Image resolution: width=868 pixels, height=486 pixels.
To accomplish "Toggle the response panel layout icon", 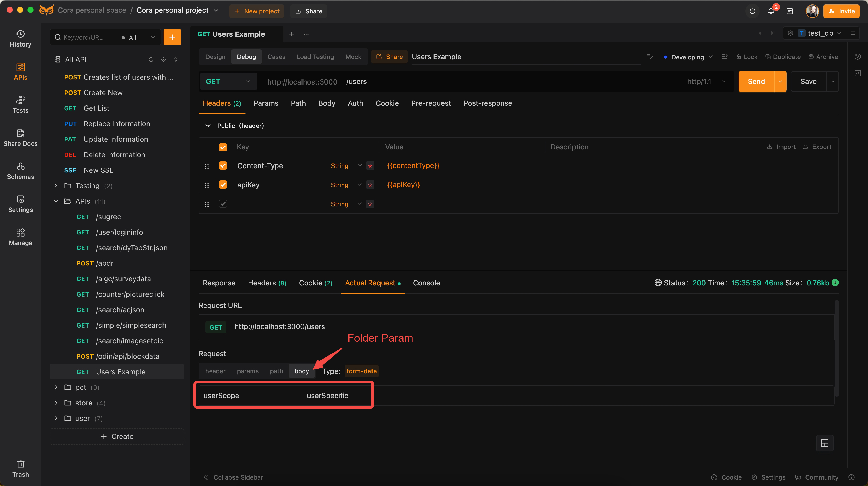I will pos(825,443).
